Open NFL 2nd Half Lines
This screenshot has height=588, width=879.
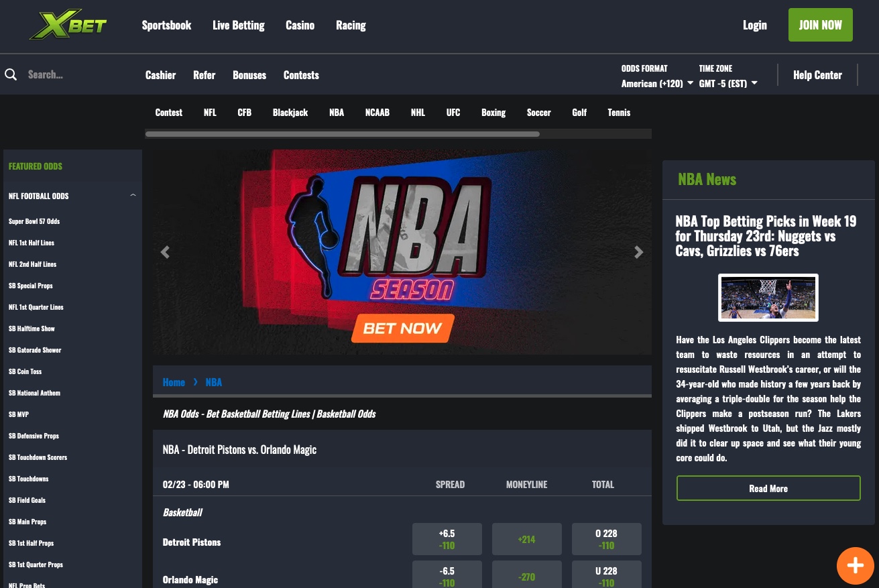click(33, 264)
